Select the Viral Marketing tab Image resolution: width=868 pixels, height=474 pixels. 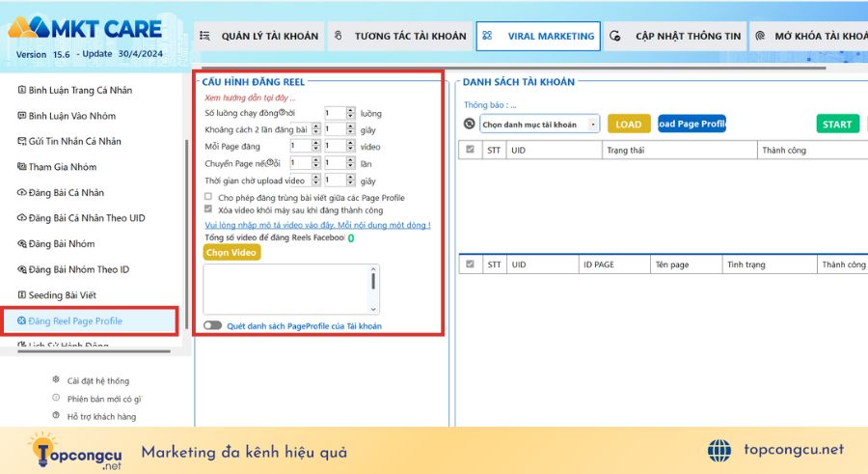click(538, 36)
